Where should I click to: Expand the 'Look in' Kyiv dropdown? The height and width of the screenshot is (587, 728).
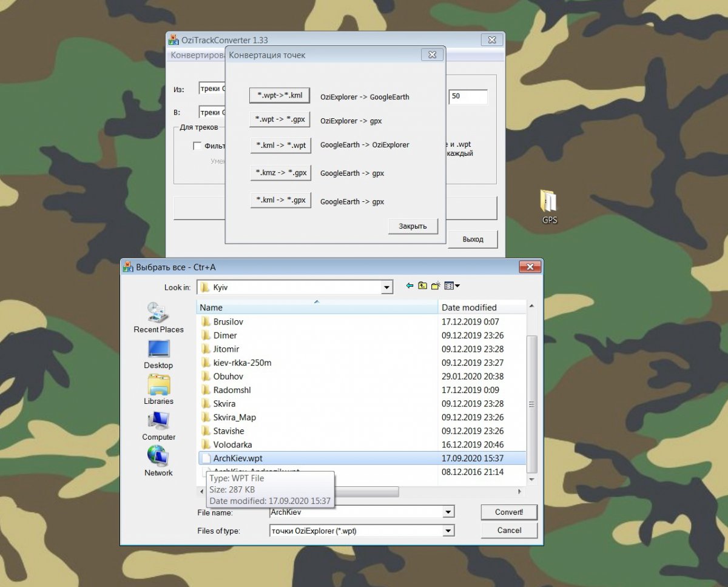(387, 287)
